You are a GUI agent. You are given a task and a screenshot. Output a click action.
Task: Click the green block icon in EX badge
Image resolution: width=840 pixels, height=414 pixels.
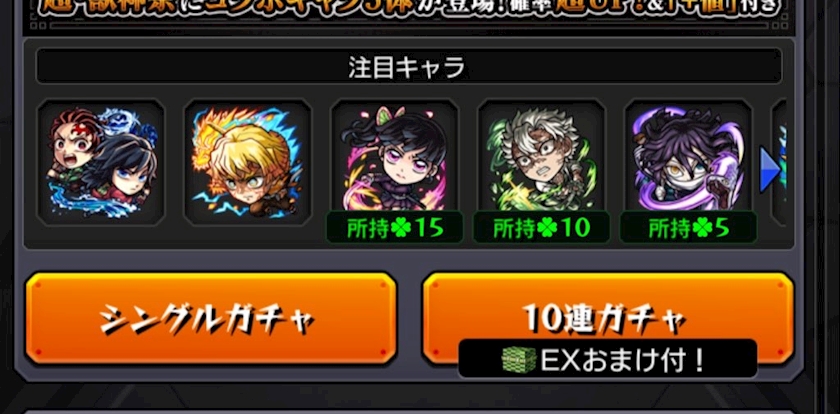tap(519, 359)
